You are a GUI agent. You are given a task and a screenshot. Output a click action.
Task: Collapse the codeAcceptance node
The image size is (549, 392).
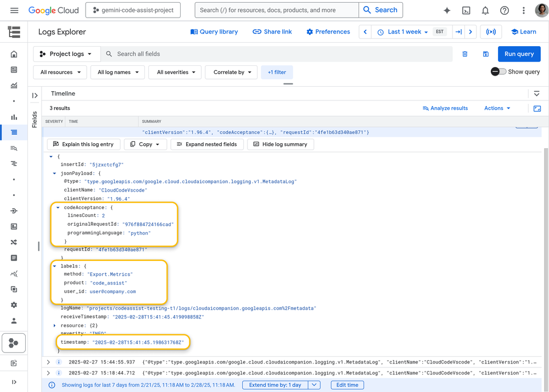point(58,208)
